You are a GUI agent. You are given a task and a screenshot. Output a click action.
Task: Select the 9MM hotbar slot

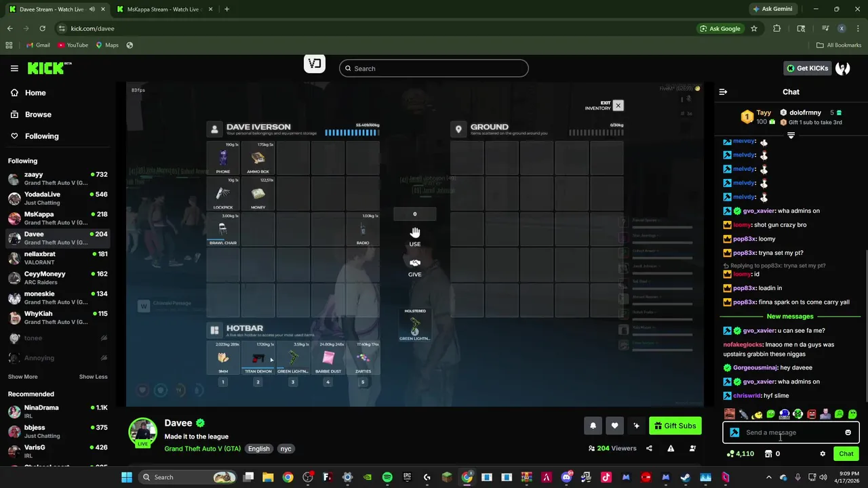[x=223, y=358]
